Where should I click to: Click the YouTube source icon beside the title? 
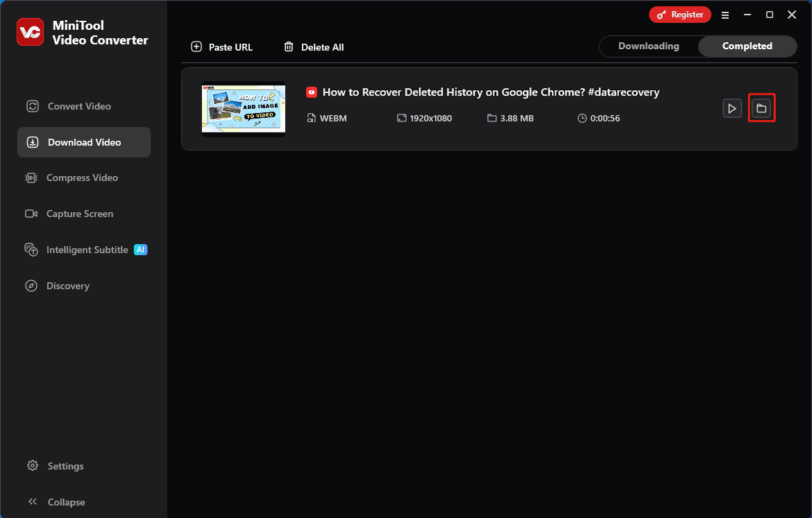pos(311,93)
